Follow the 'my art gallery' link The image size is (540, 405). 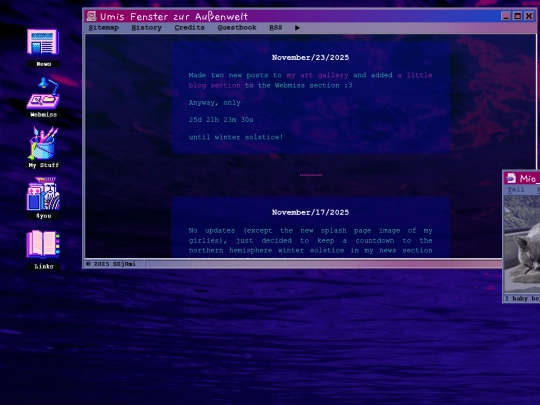click(x=317, y=75)
